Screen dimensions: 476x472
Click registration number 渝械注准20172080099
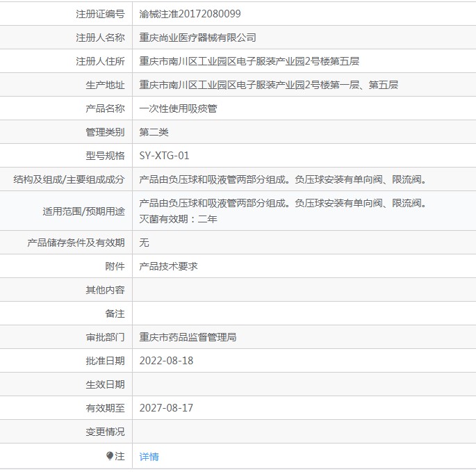click(190, 13)
